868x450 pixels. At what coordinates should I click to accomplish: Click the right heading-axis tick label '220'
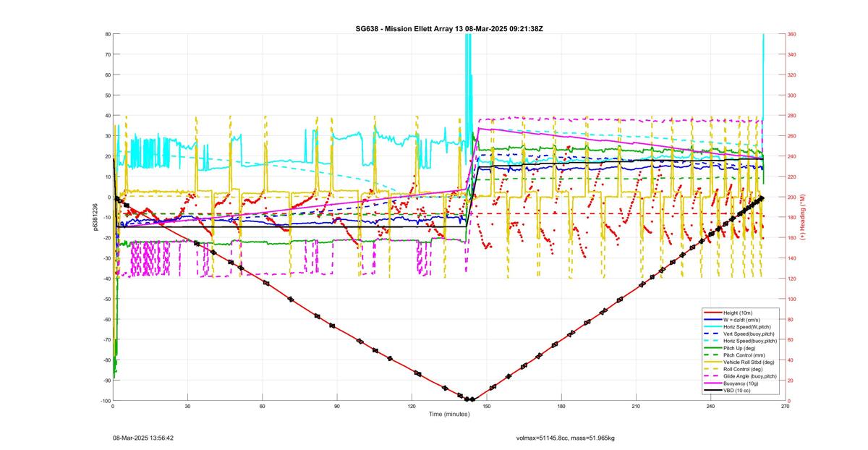792,177
